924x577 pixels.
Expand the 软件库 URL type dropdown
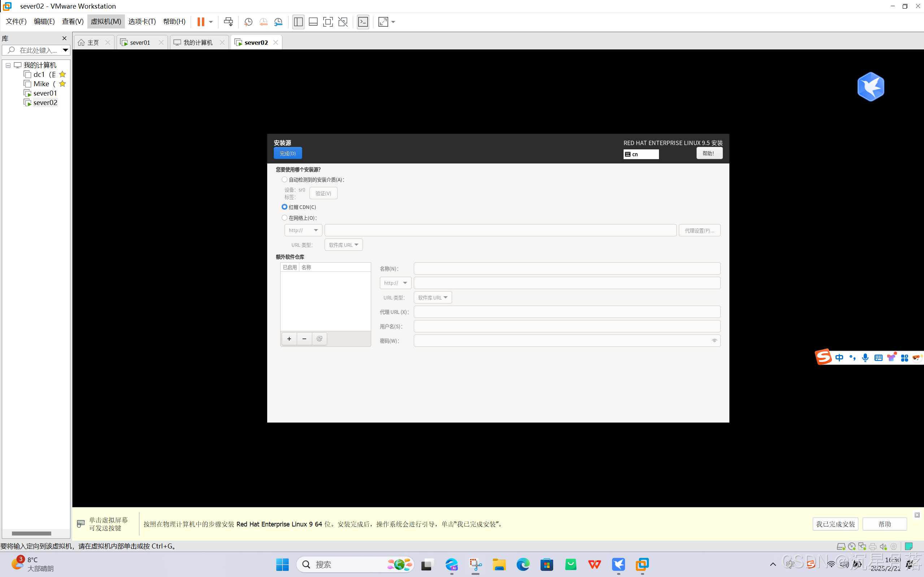343,245
